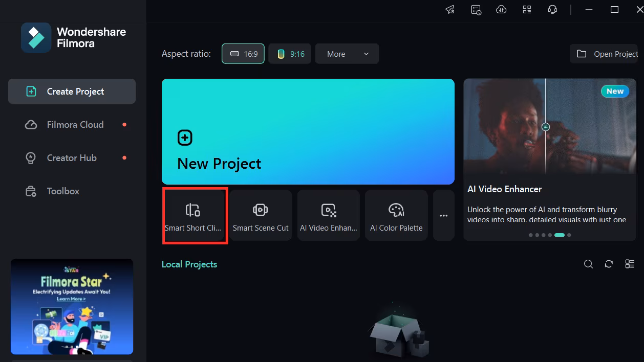
Task: Choose the 9:16 vertical aspect ratio
Action: tap(290, 54)
